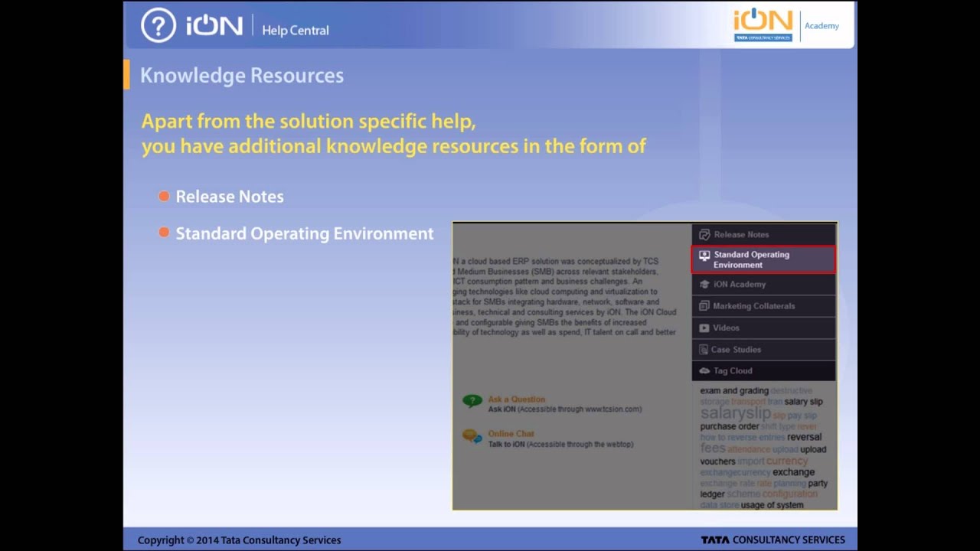Screen dimensions: 980x551
Task: Click the 'exam and grading' tag
Action: [734, 390]
